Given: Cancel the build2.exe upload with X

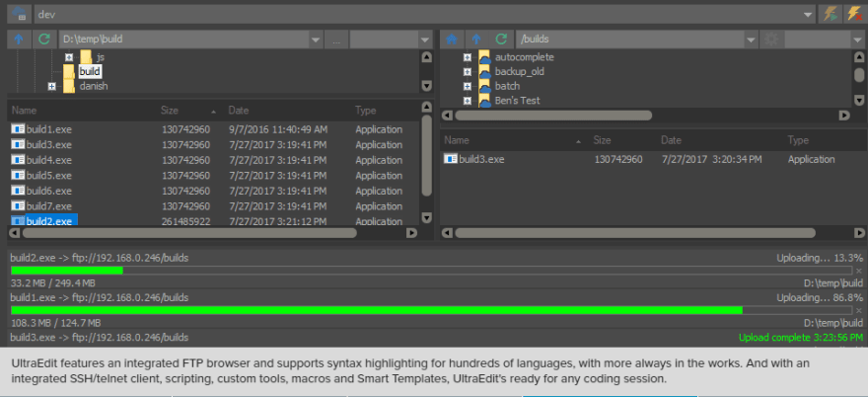Looking at the screenshot, I should pos(858,271).
